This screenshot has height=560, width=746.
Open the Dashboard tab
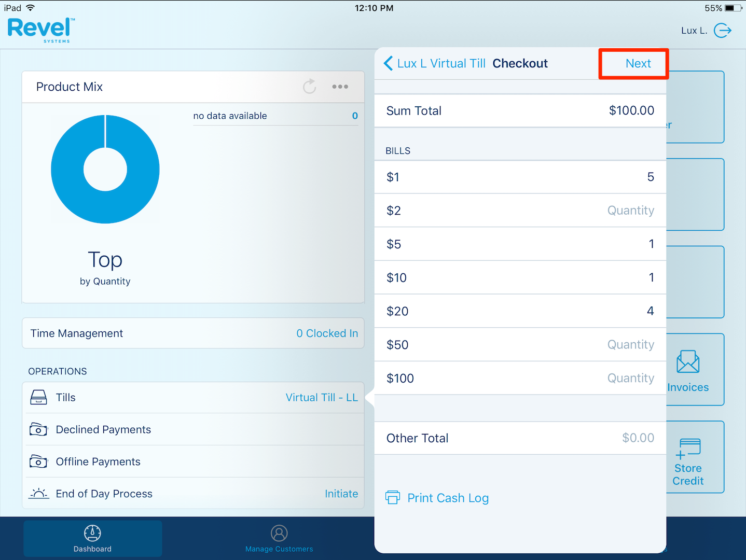click(92, 538)
